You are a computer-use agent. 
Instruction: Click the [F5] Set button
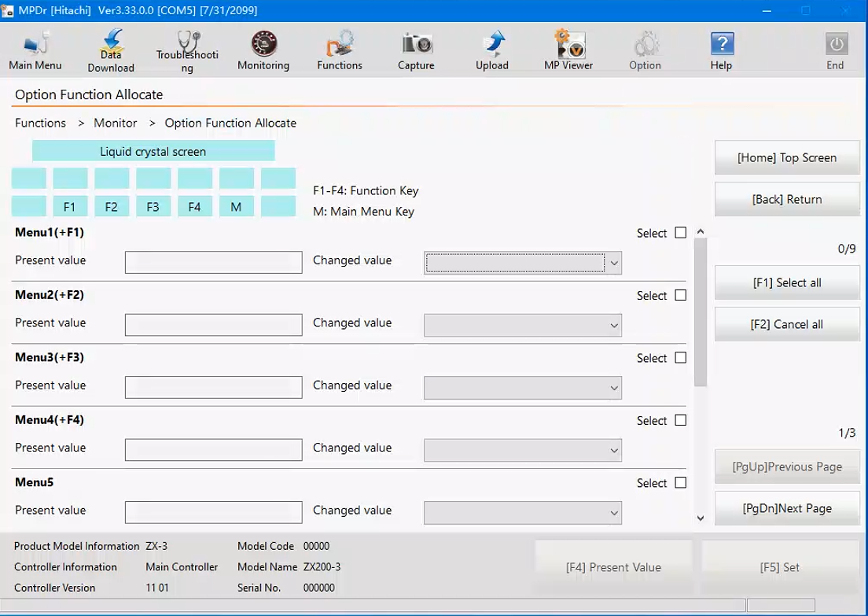779,567
